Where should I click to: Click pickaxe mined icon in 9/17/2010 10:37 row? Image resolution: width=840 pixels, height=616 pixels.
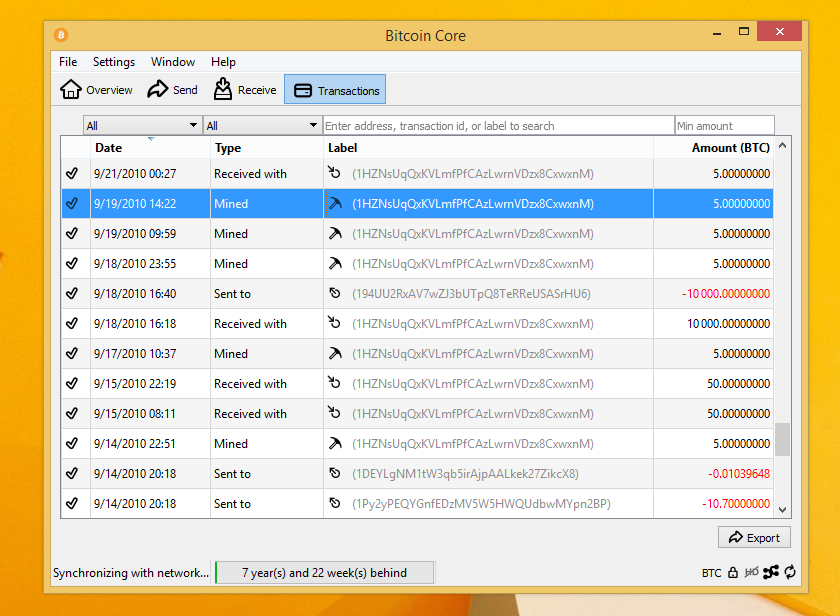coord(335,354)
